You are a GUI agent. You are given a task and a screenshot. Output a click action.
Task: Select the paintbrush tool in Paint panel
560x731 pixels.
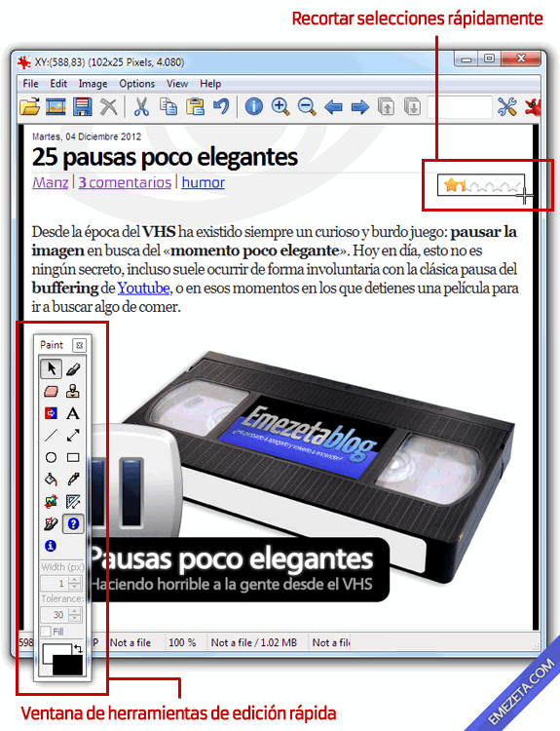(73, 369)
